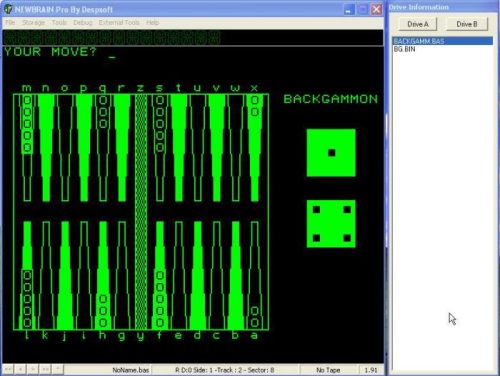The width and height of the screenshot is (500, 376).
Task: Click board point label m
Action: [27, 88]
